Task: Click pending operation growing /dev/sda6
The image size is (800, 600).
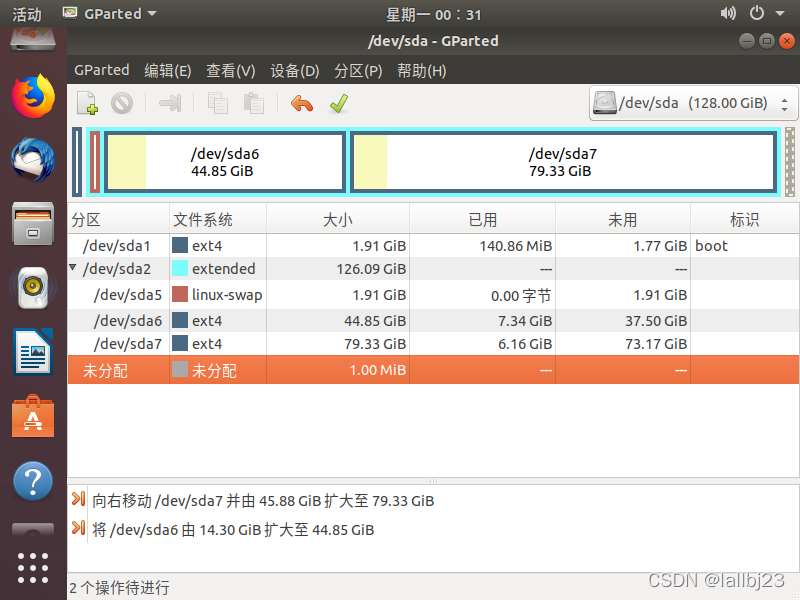Action: (233, 530)
